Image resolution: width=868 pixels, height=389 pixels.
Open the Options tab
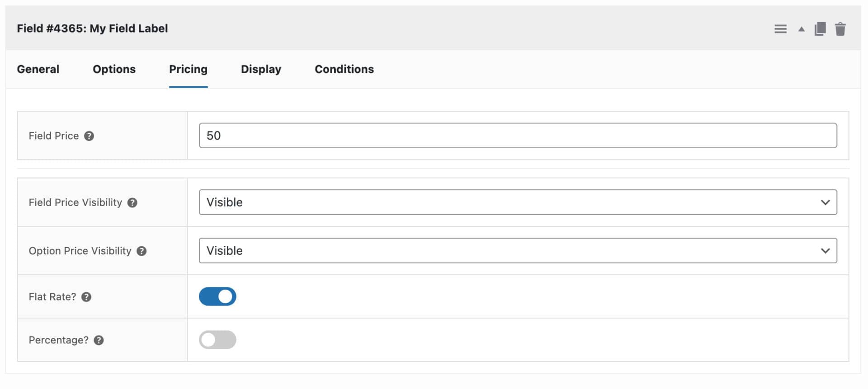click(114, 69)
